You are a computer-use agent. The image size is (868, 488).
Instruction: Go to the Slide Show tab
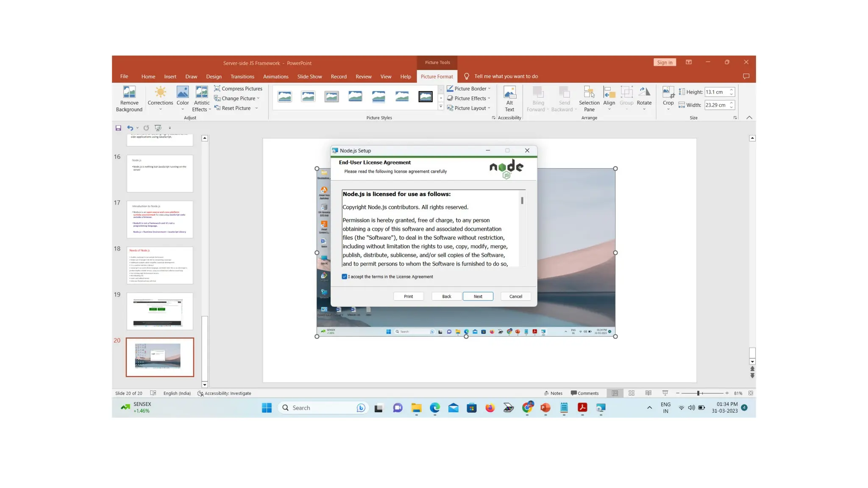[x=309, y=77]
